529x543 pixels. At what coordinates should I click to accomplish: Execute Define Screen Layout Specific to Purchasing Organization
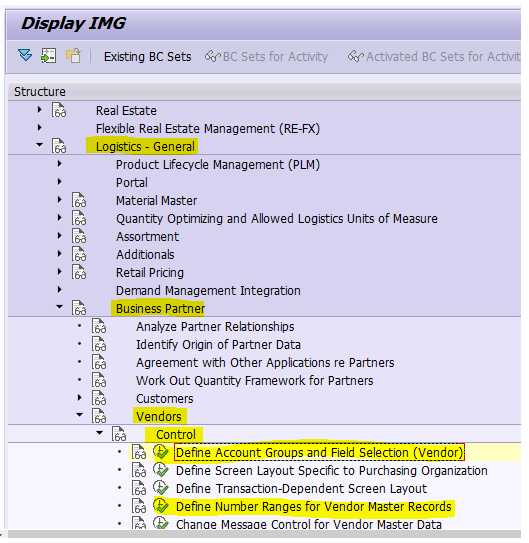coord(161,470)
